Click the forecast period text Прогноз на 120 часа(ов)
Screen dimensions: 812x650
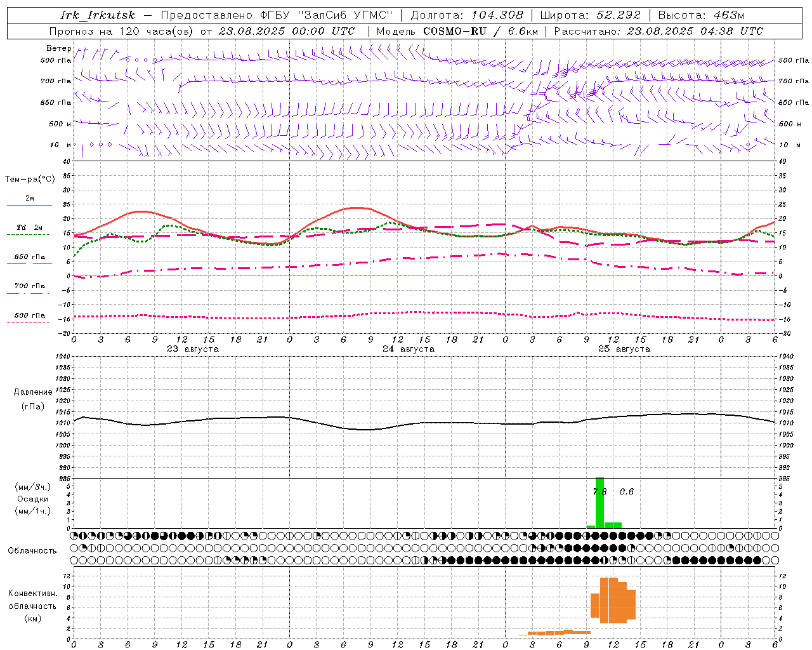[x=122, y=31]
